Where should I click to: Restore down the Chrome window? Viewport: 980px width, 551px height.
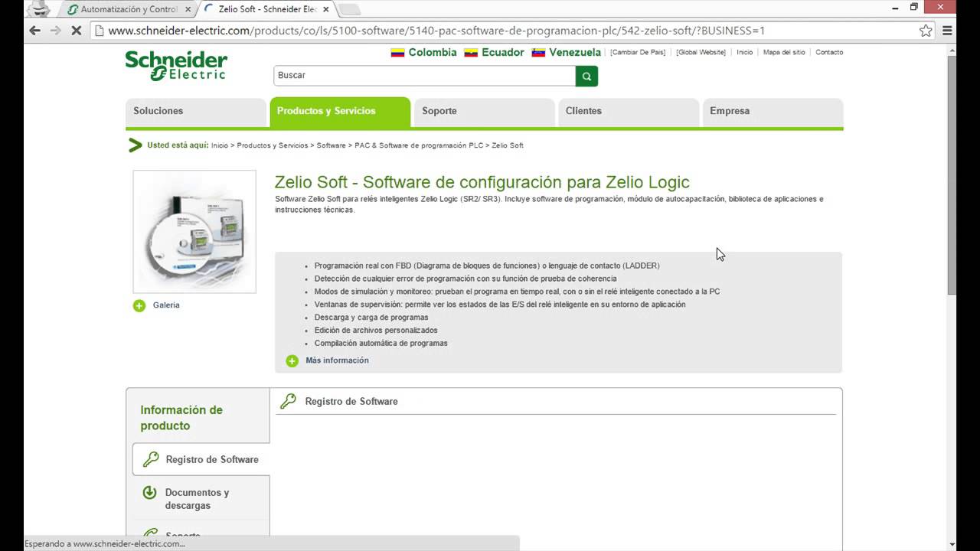click(x=914, y=7)
